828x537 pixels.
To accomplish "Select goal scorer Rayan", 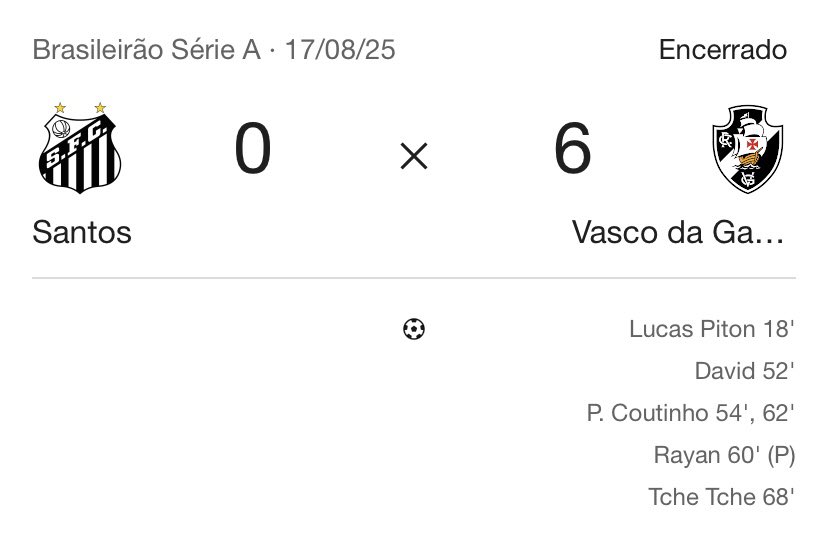I will 687,455.
